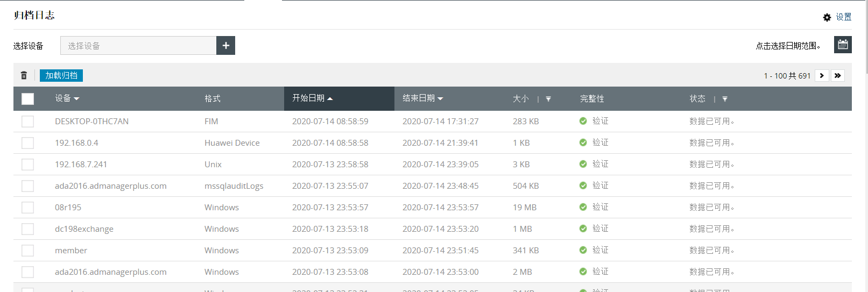Click size value 504 KB

click(526, 186)
